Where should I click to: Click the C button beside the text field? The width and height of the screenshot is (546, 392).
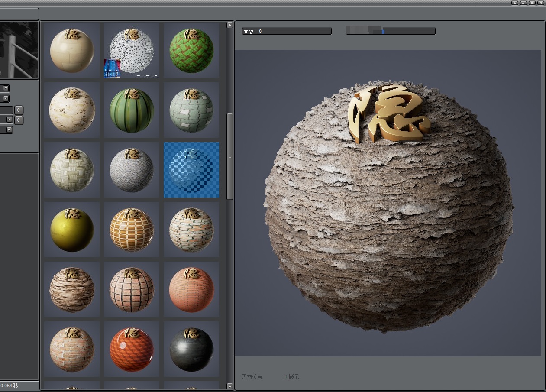pos(19,110)
